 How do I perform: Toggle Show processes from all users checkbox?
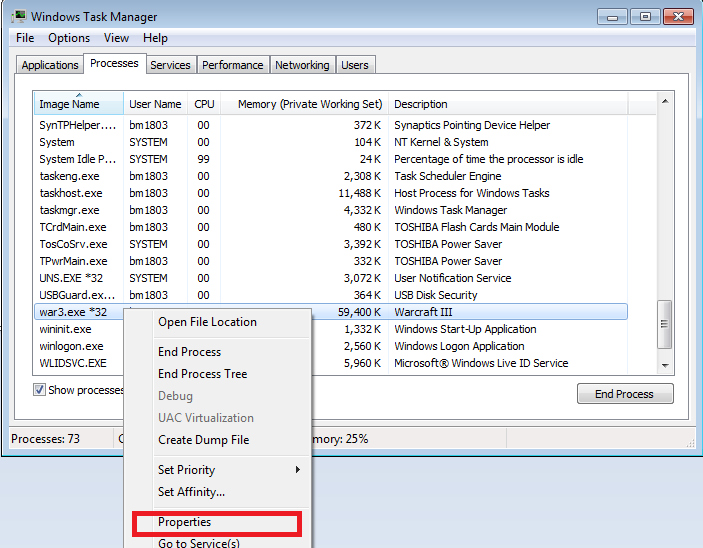pyautogui.click(x=39, y=390)
